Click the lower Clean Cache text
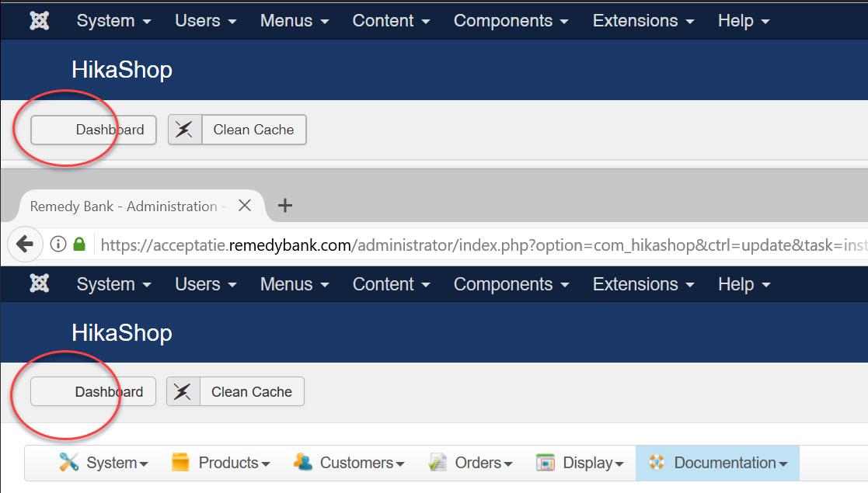 point(251,392)
